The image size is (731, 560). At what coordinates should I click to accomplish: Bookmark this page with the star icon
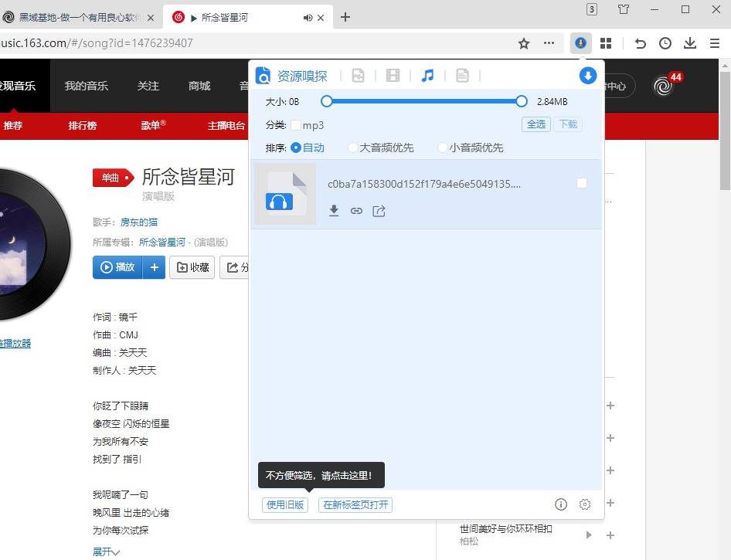pyautogui.click(x=524, y=43)
